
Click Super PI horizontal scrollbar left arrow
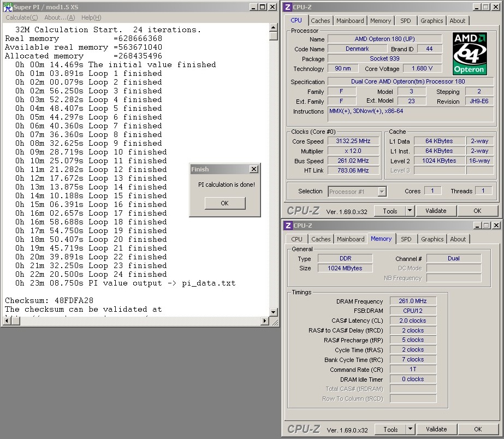[8, 321]
